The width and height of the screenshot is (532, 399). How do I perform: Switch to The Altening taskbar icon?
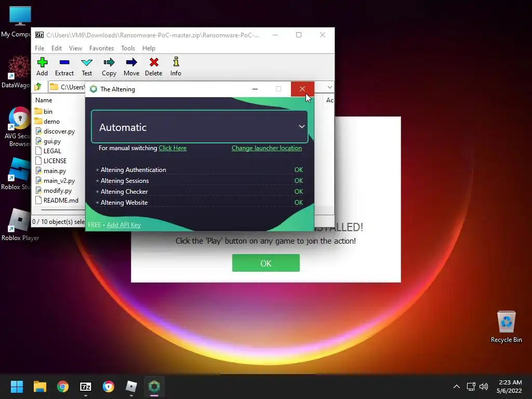154,387
